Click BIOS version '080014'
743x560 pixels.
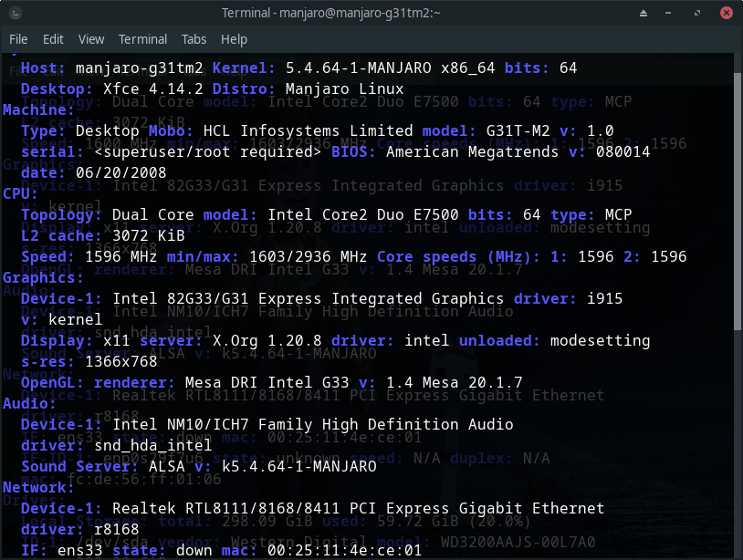coord(623,152)
